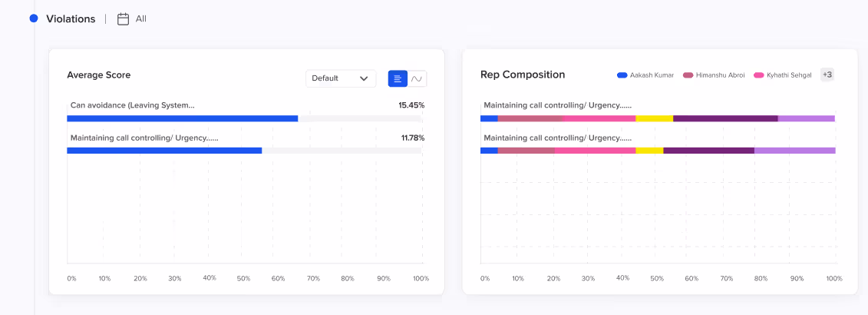The width and height of the screenshot is (868, 315).
Task: Click 0% axis label in Average Score
Action: point(72,278)
